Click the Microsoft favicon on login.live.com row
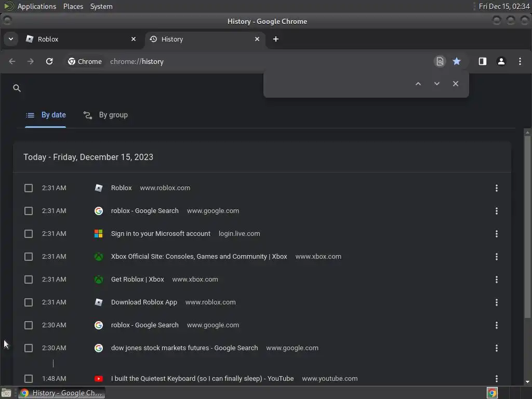532x399 pixels. coord(98,234)
